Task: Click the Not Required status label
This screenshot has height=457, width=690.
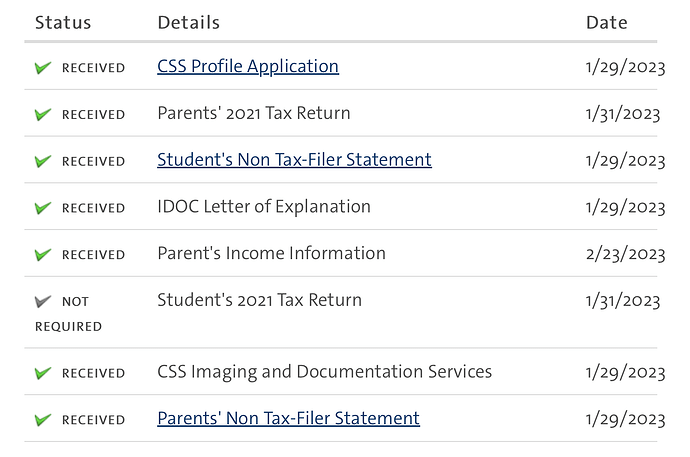Action: click(69, 313)
